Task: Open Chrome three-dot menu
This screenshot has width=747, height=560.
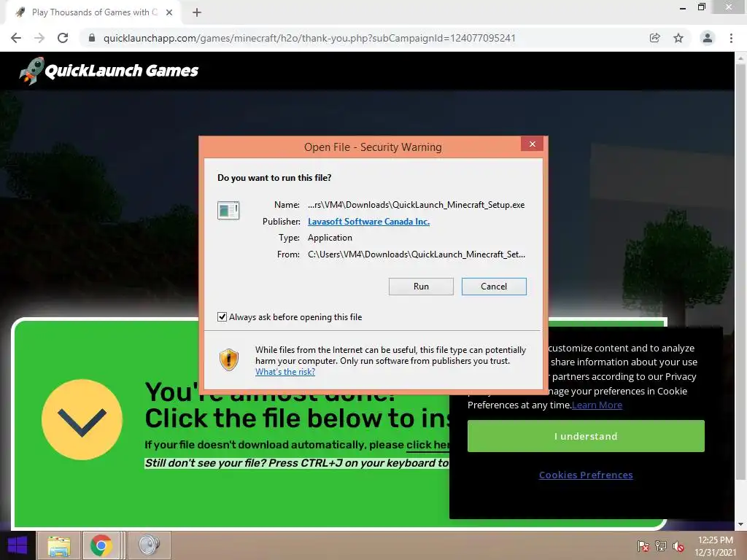Action: pos(731,38)
